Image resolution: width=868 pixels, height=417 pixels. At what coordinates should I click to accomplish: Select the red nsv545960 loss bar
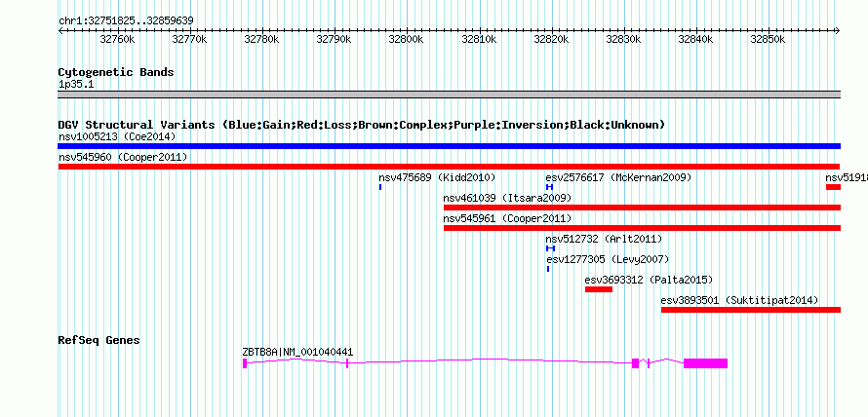449,167
